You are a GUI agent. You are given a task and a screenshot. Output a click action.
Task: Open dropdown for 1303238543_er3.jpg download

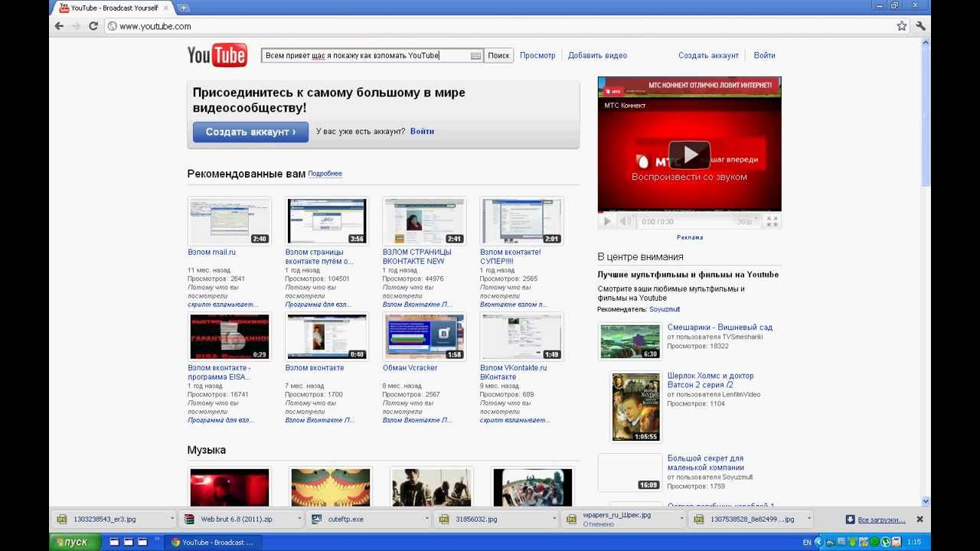click(x=171, y=519)
